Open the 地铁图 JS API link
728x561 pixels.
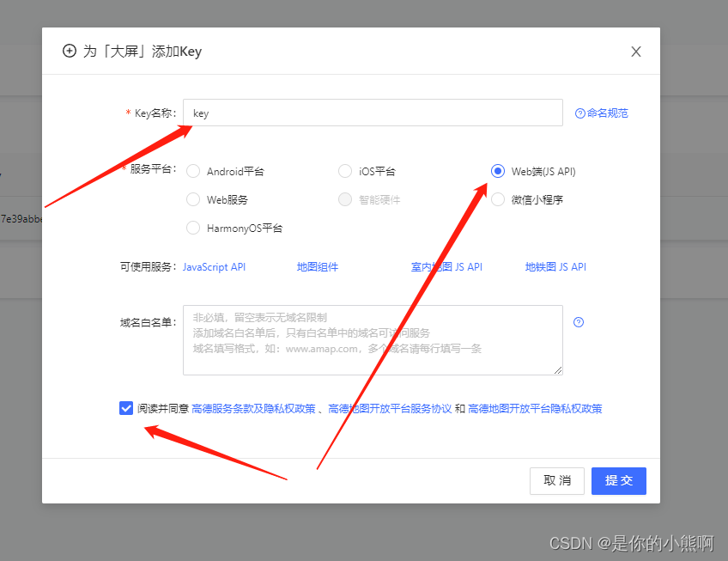555,267
